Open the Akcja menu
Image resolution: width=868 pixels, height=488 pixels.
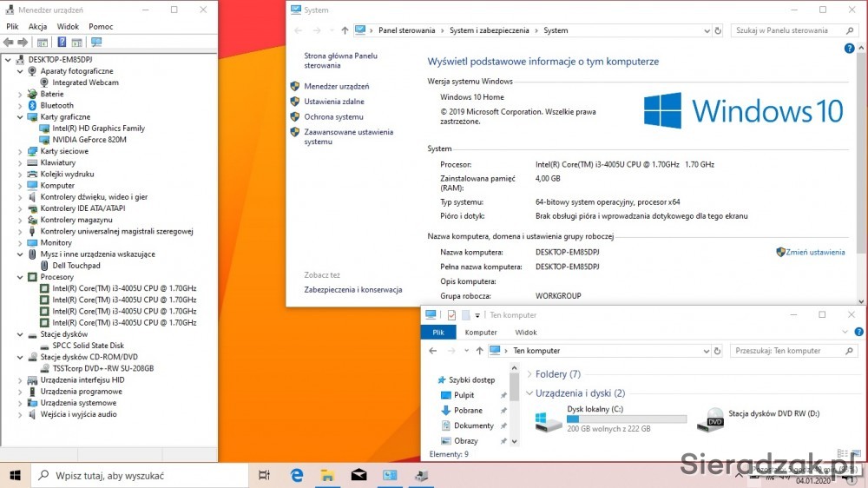[x=37, y=27]
